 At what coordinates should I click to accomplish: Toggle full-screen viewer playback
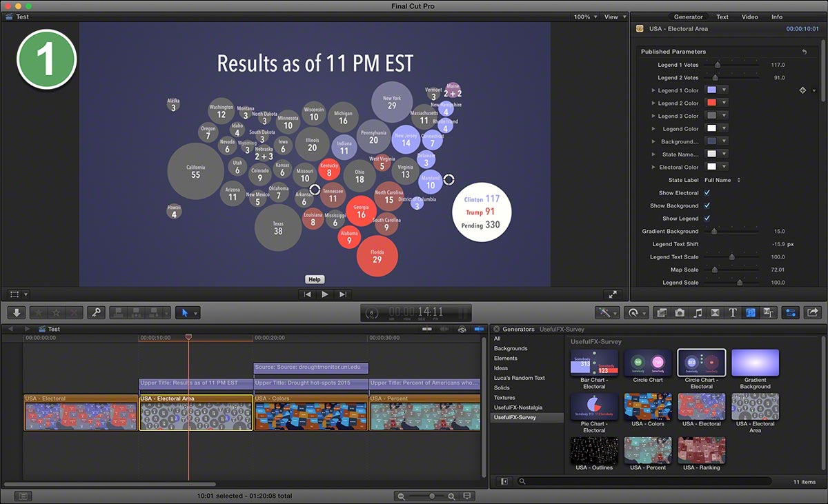(x=612, y=294)
